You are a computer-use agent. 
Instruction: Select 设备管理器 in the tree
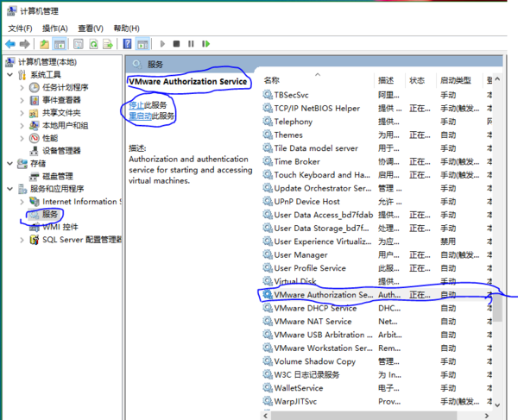click(61, 151)
